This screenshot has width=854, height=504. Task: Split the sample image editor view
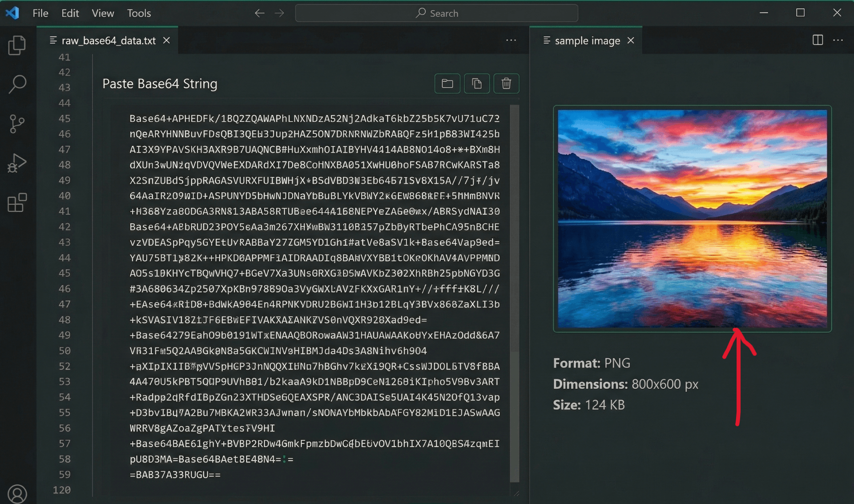coord(818,40)
